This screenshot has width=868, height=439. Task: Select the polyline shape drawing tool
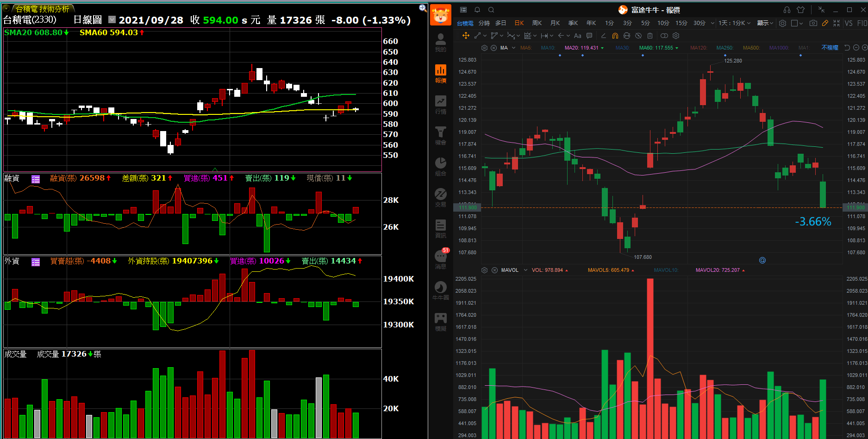(x=494, y=36)
